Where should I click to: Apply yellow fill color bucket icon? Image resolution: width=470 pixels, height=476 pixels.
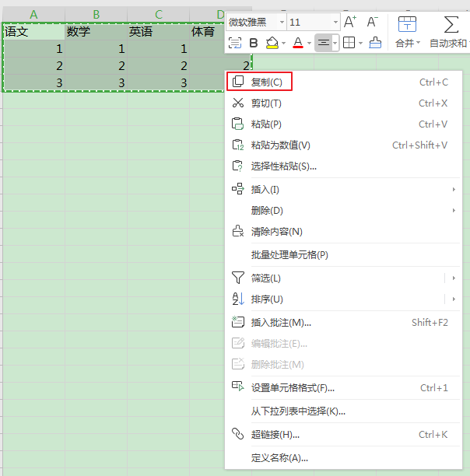(x=272, y=43)
